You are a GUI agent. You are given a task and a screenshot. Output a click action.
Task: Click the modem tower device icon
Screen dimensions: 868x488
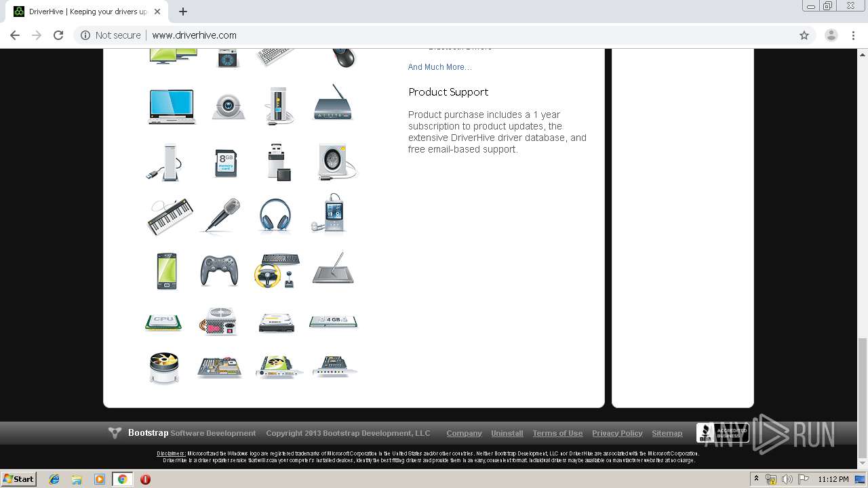pos(279,105)
